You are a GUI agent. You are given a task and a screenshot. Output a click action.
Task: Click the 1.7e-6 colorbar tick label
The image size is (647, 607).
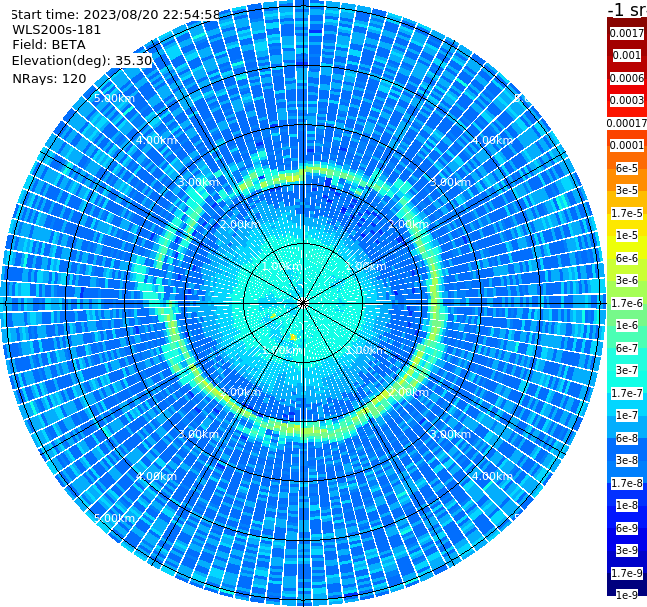click(627, 303)
